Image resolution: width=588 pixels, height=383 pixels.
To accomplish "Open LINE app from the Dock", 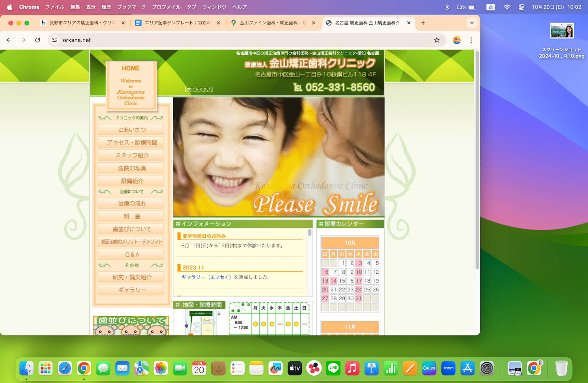I will [x=333, y=368].
